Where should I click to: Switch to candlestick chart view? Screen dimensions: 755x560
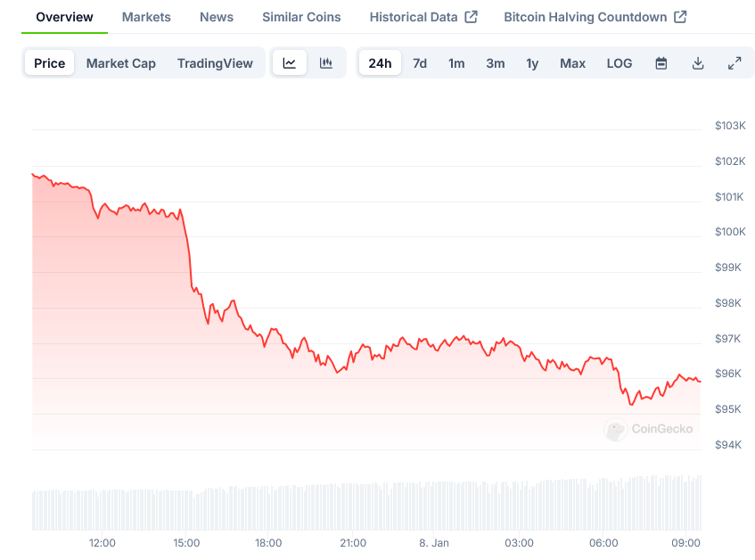pyautogui.click(x=326, y=63)
